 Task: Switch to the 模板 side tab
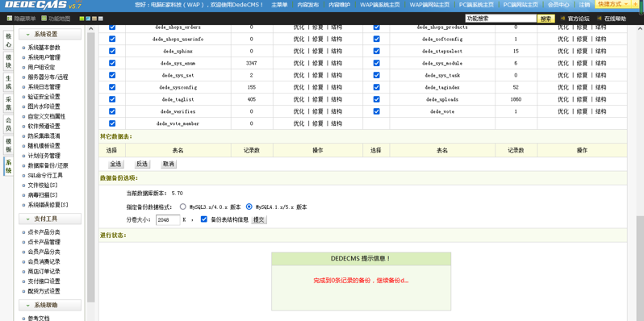(x=9, y=146)
